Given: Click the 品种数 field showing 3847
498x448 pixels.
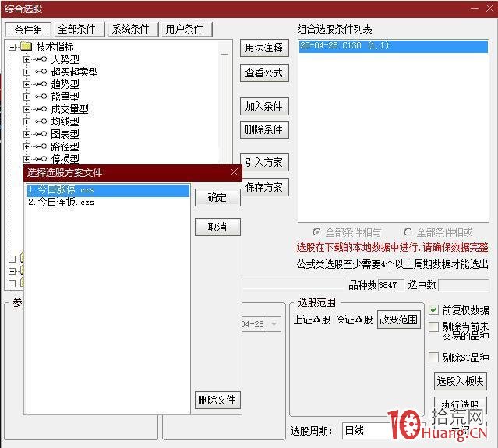Looking at the screenshot, I should (x=390, y=285).
